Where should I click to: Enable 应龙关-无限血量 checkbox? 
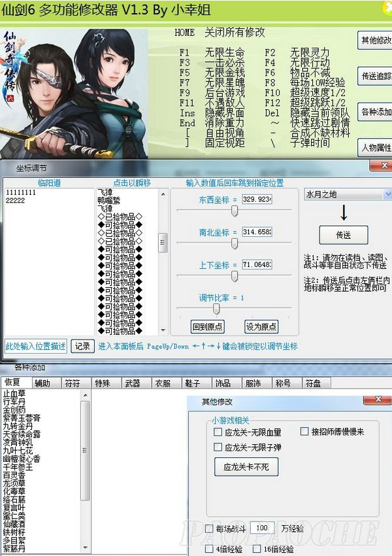[218, 432]
